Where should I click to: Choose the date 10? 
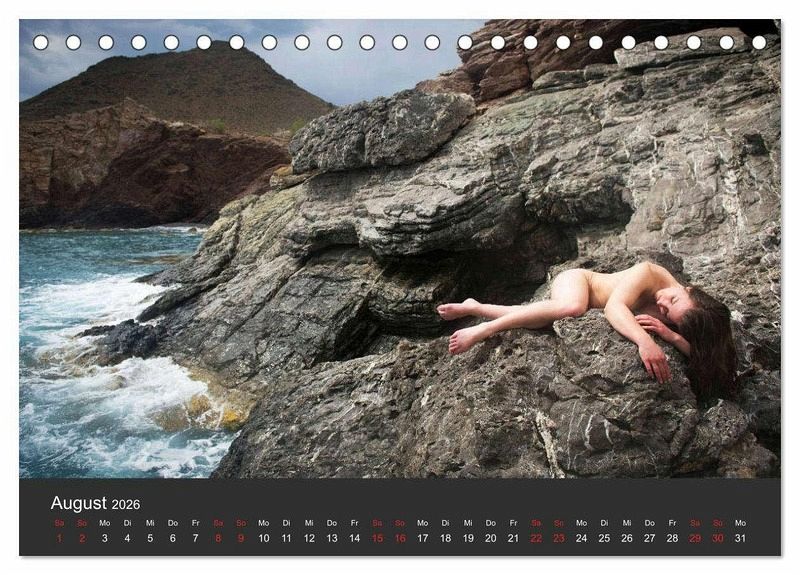(264, 538)
